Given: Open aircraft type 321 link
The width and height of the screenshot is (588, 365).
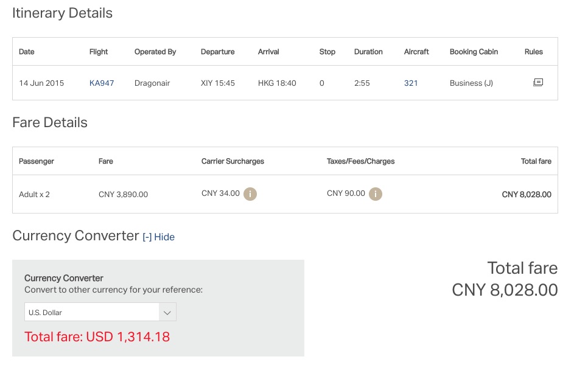Looking at the screenshot, I should [x=411, y=83].
